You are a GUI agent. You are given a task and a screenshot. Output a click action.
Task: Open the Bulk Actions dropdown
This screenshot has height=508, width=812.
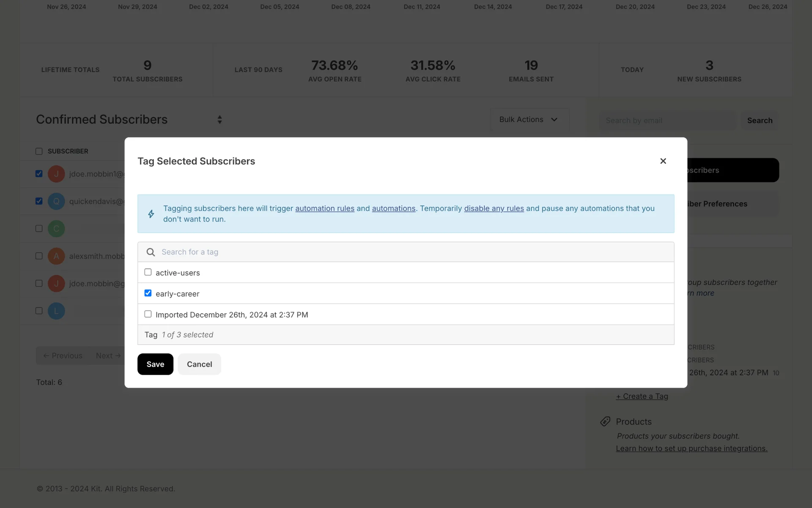coord(529,120)
